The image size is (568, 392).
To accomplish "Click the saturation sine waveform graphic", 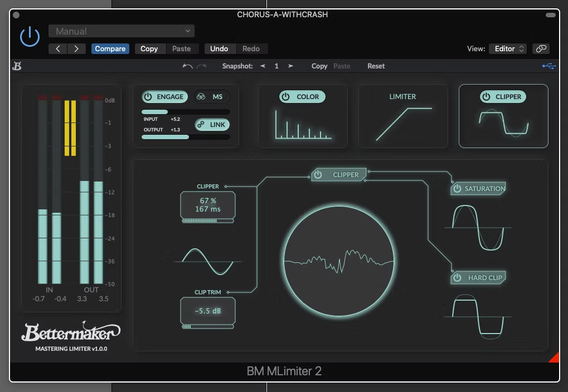I will point(478,228).
